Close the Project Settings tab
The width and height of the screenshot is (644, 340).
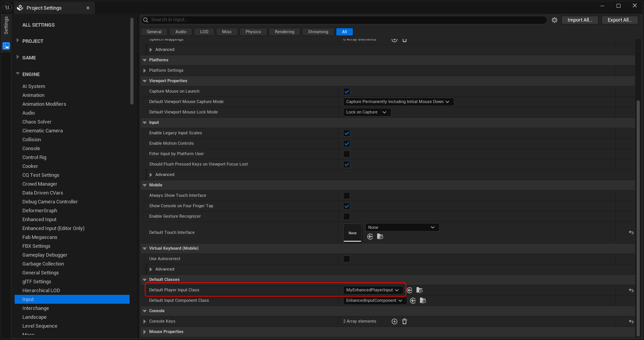(x=88, y=8)
